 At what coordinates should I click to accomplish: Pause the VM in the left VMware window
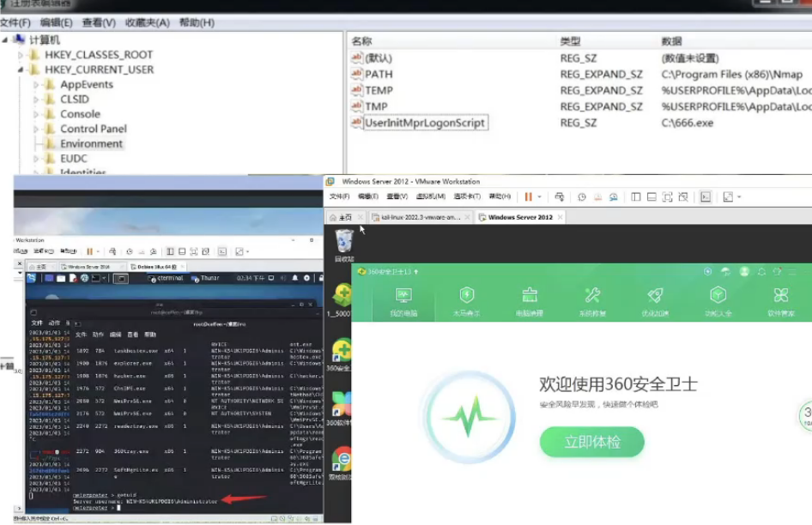[89, 251]
